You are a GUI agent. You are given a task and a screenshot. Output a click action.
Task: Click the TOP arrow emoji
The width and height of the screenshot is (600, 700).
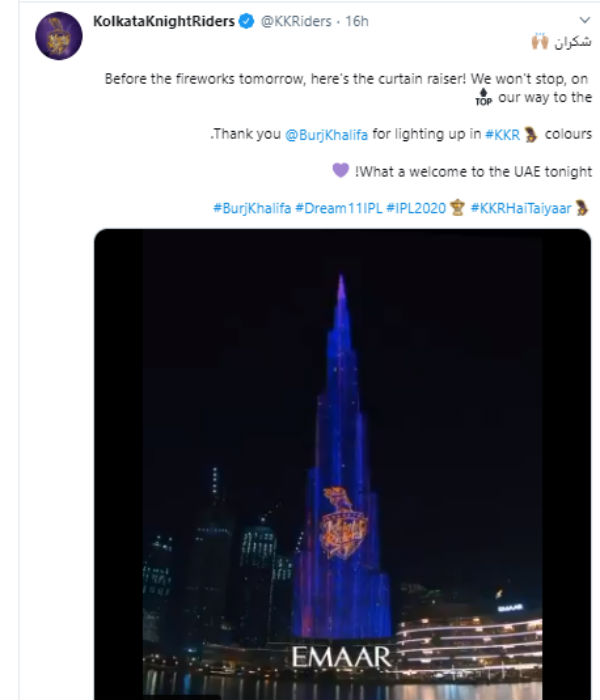click(x=483, y=98)
